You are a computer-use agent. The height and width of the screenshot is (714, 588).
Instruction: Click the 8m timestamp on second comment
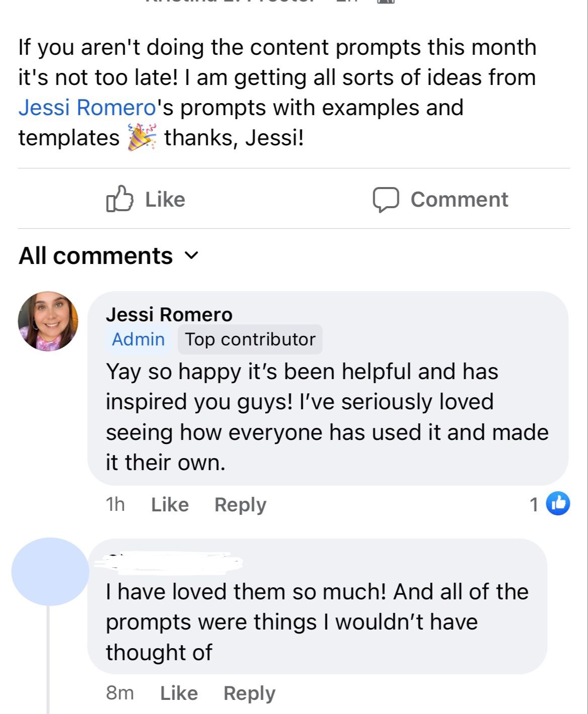120,693
